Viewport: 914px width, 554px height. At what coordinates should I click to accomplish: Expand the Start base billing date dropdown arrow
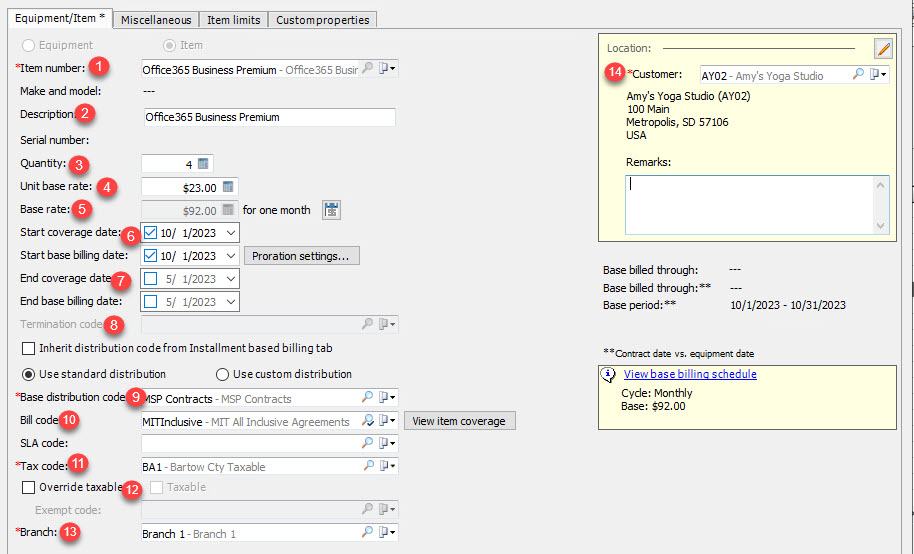click(231, 255)
